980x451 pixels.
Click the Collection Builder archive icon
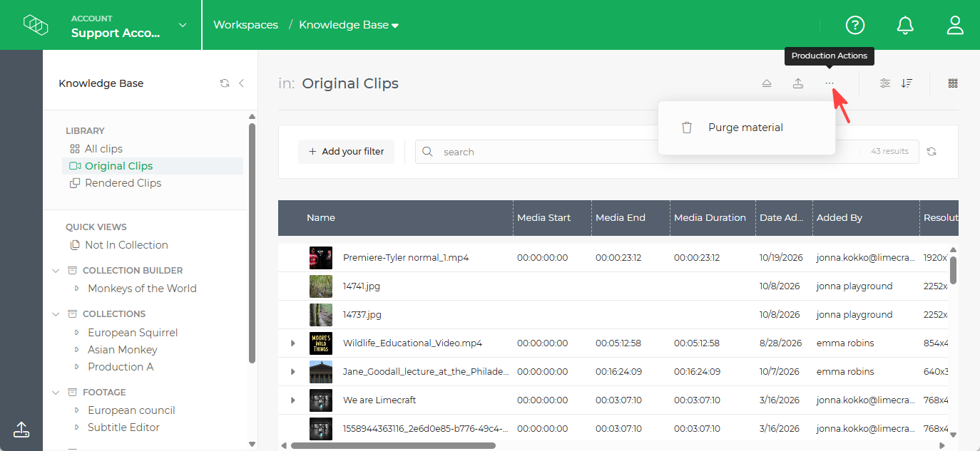(72, 271)
